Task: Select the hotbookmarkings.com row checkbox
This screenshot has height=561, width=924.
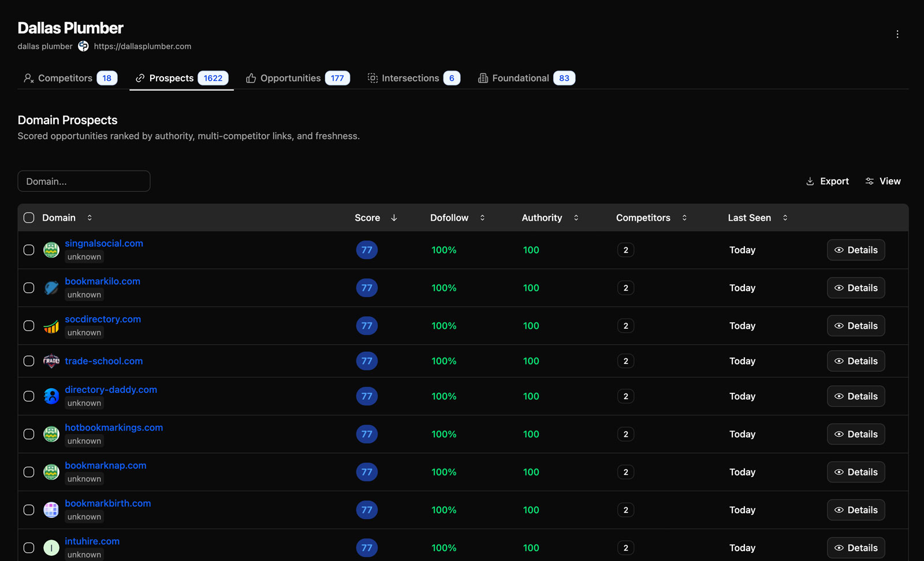Action: point(29,434)
